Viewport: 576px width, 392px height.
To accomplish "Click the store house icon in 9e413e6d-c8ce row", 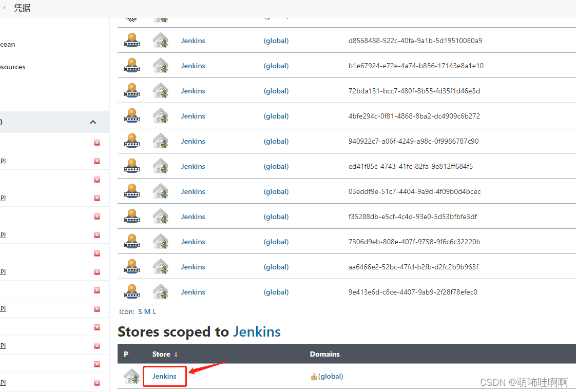I will pyautogui.click(x=161, y=291).
